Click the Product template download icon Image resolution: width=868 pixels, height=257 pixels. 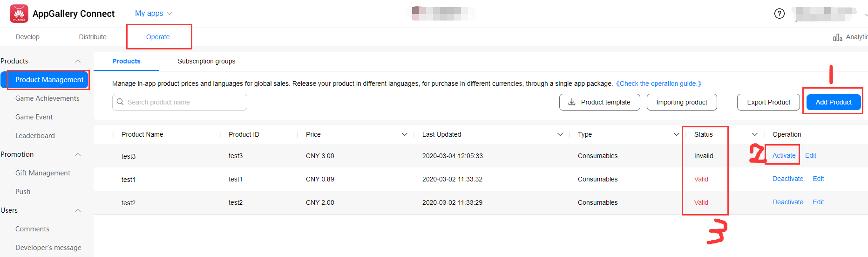tap(572, 102)
